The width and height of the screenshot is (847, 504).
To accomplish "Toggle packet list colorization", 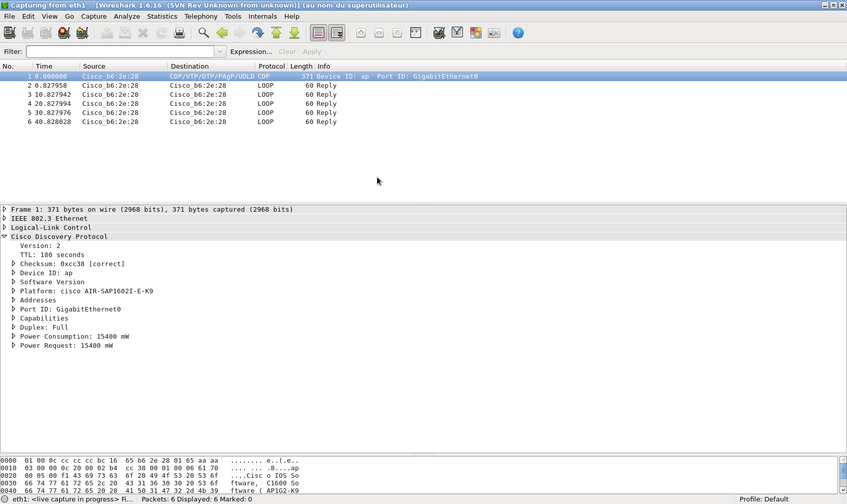I will [319, 33].
